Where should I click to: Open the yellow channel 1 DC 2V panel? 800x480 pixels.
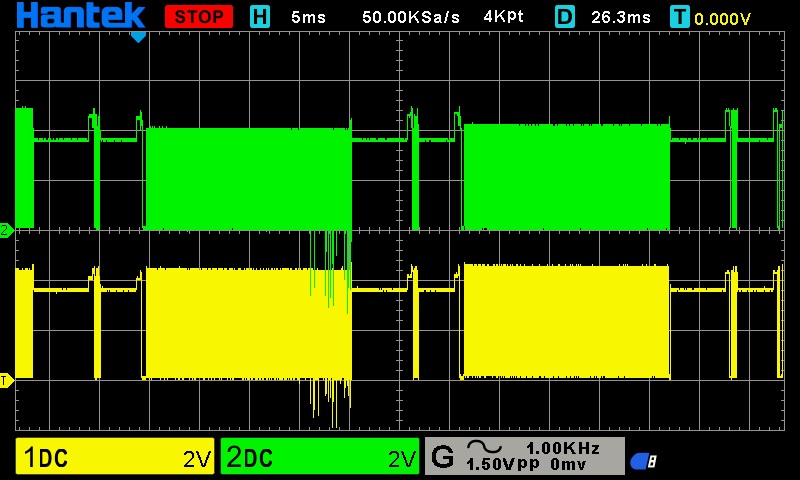click(115, 456)
